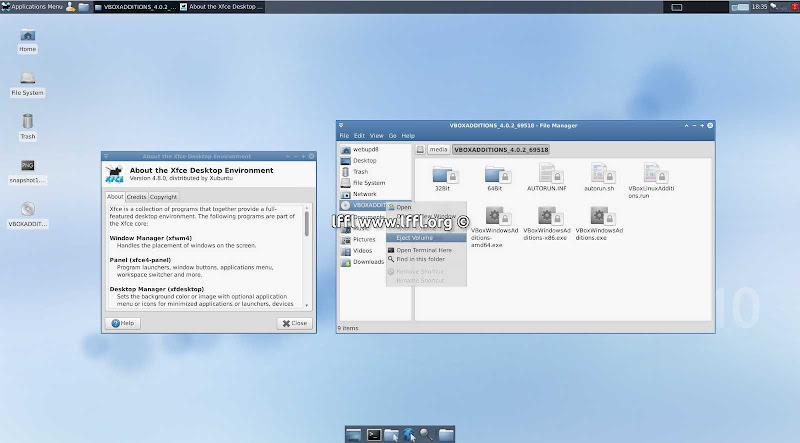The height and width of the screenshot is (443, 800).
Task: Click the magnifier search icon in dock
Action: (x=426, y=434)
